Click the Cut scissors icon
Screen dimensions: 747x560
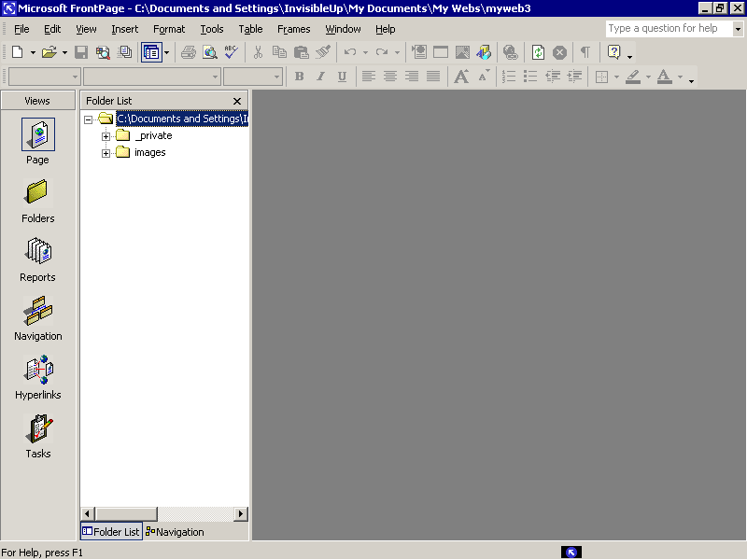tap(258, 52)
